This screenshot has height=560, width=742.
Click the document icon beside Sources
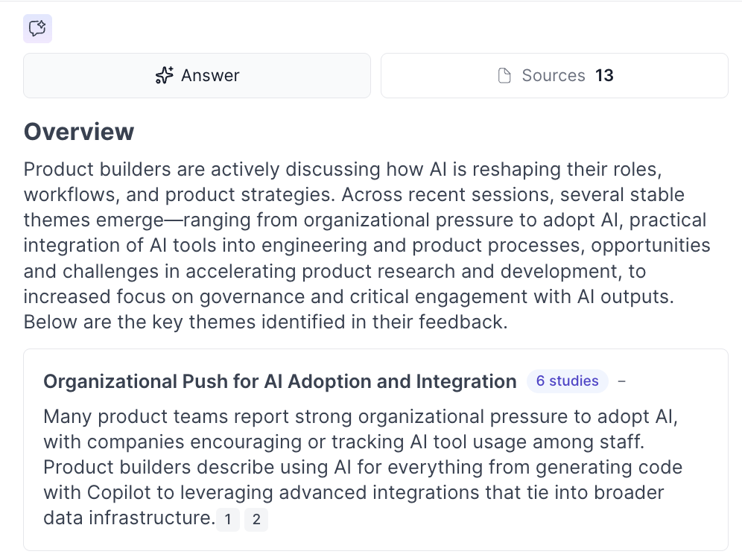[x=504, y=75]
